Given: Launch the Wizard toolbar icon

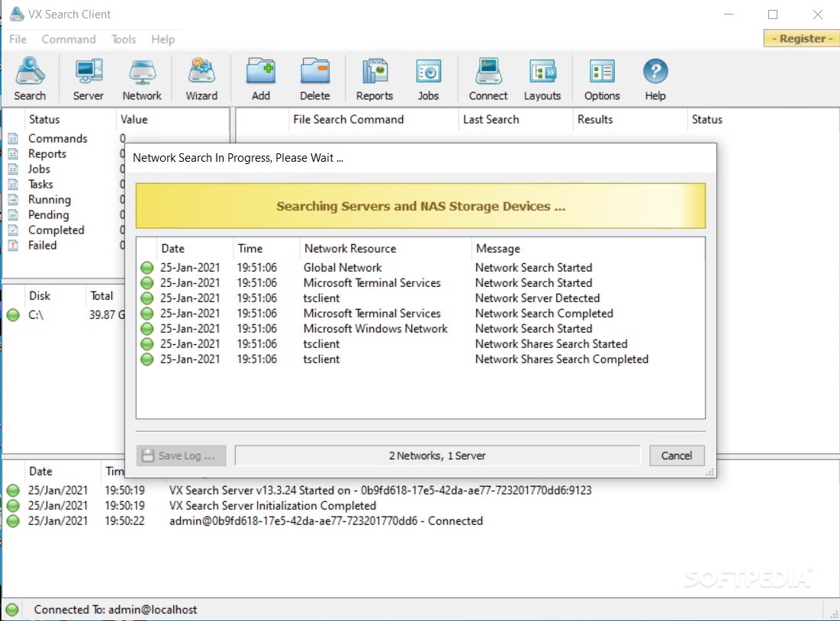Looking at the screenshot, I should [x=201, y=79].
